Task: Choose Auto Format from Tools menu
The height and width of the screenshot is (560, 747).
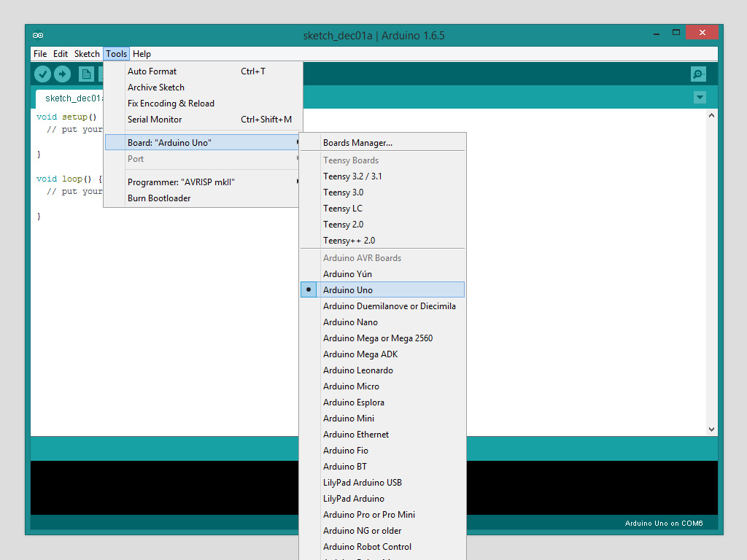Action: pos(203,71)
